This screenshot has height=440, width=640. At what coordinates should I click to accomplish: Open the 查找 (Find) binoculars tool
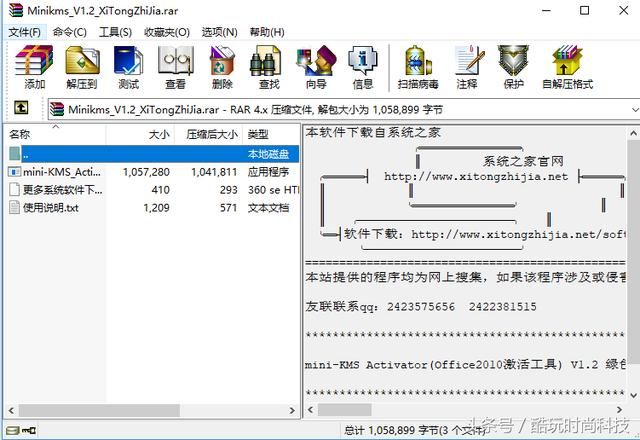[265, 60]
